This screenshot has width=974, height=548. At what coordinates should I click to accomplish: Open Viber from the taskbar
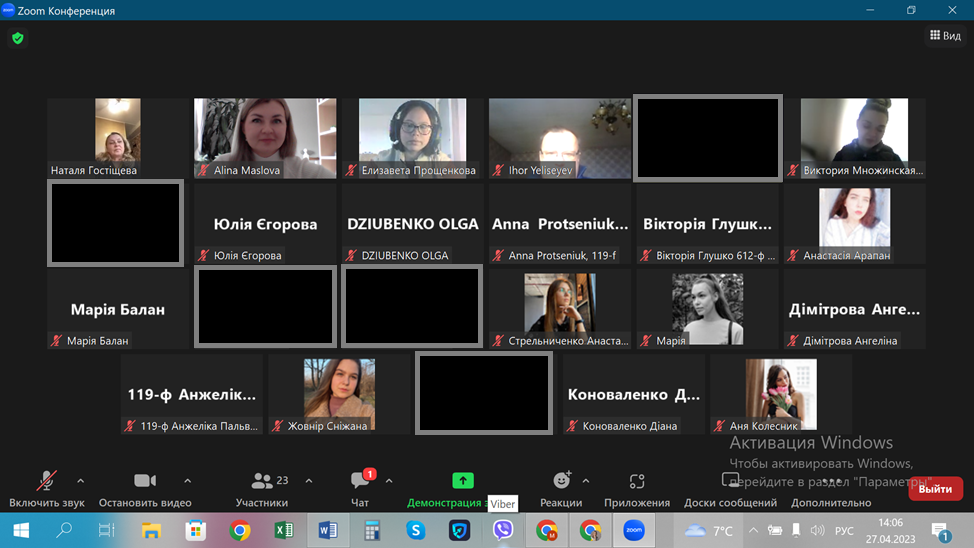point(503,530)
